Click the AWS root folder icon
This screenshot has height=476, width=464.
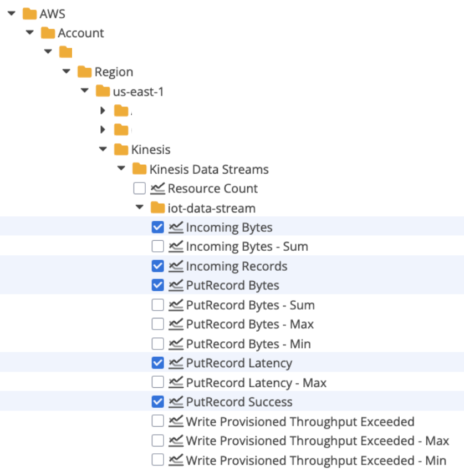click(30, 13)
